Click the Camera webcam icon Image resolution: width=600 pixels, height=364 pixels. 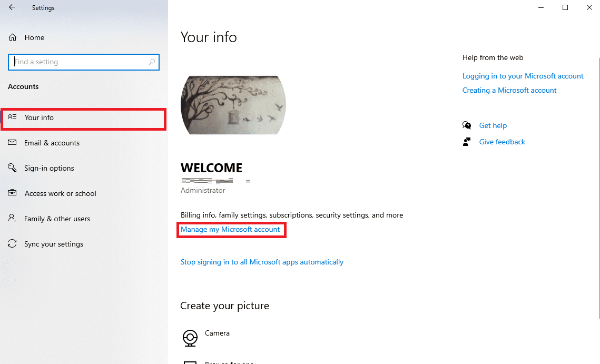click(190, 338)
